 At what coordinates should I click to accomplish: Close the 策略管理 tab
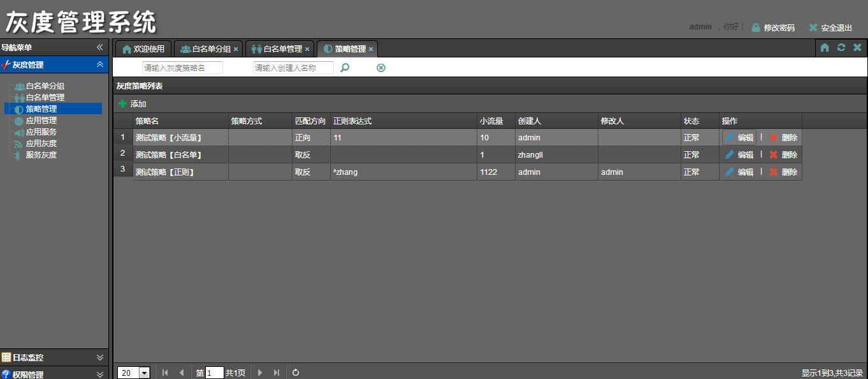coord(371,49)
